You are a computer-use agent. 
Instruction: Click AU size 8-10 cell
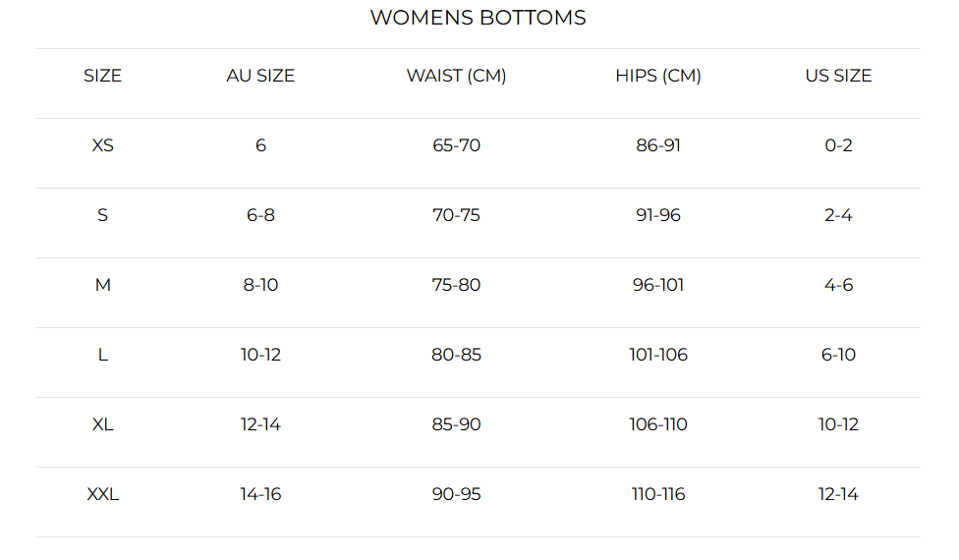(260, 285)
